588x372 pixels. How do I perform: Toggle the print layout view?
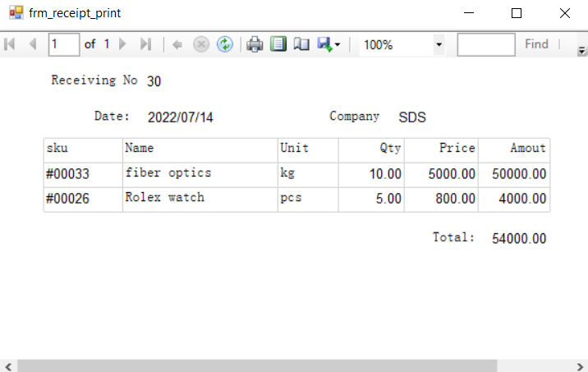click(x=278, y=44)
